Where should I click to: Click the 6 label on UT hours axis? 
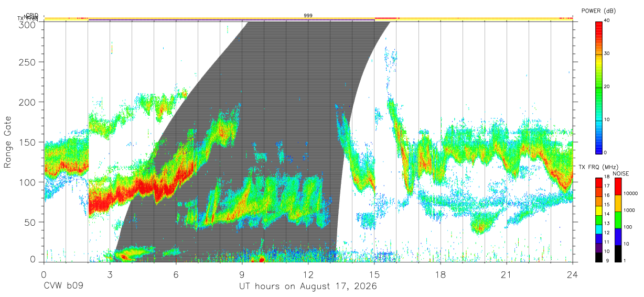point(176,274)
